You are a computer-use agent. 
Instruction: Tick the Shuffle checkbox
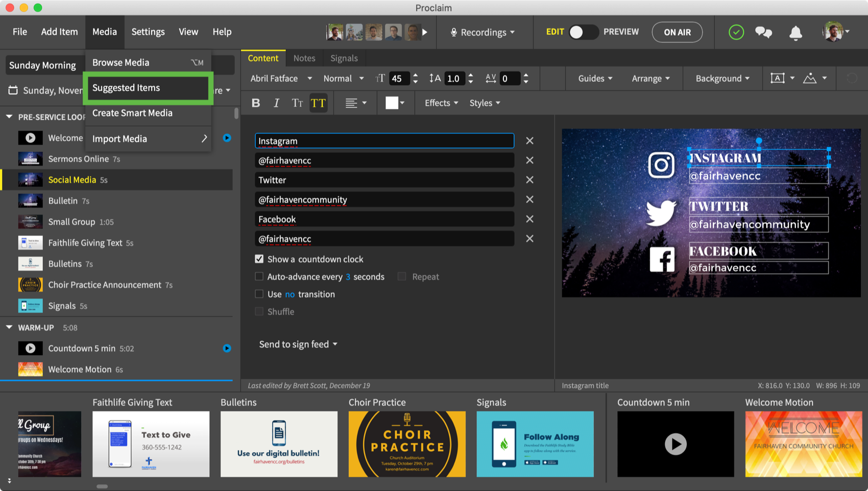point(259,311)
